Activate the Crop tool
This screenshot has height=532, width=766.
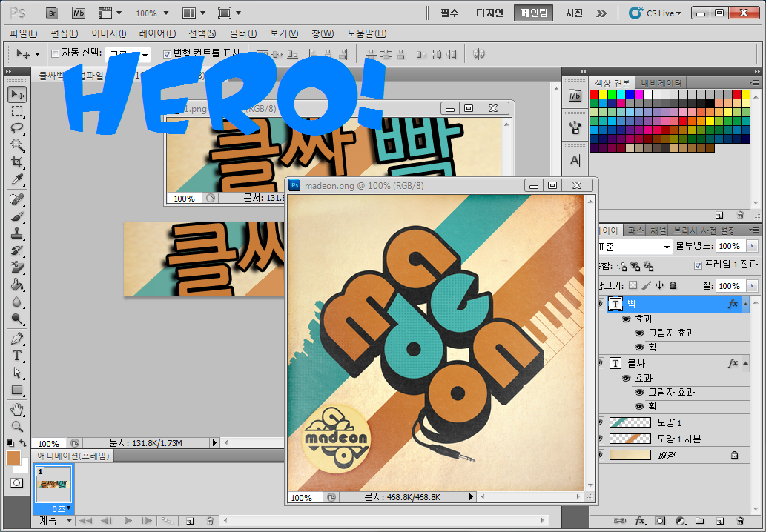click(x=17, y=162)
